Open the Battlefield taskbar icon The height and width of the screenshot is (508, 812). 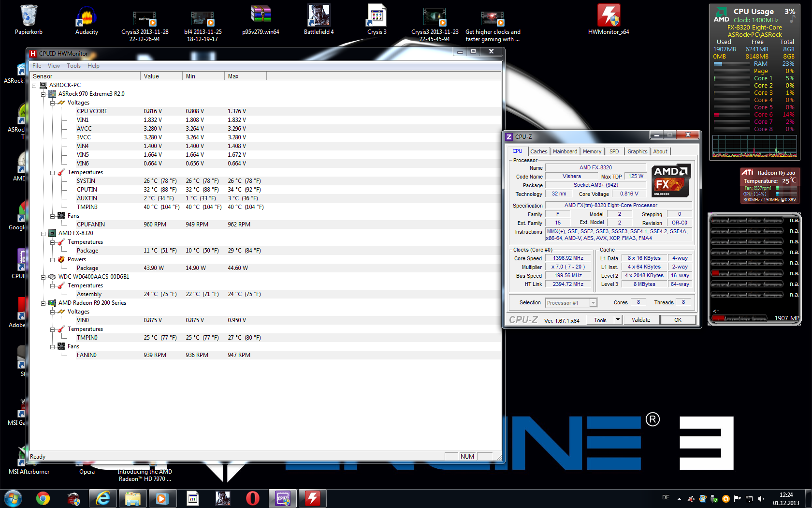coord(223,498)
